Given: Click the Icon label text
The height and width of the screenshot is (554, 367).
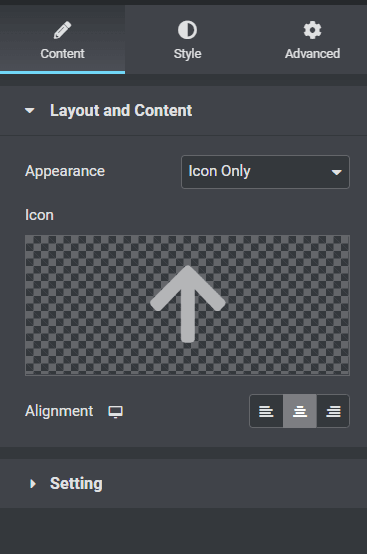Looking at the screenshot, I should point(39,215).
